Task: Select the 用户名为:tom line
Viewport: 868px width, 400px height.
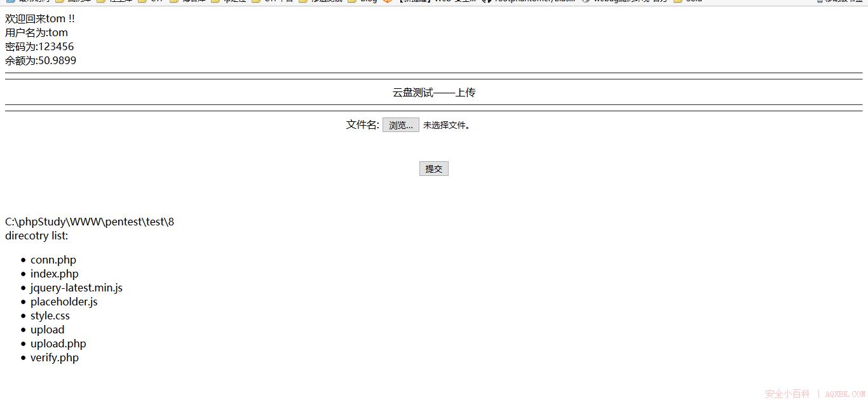Action: click(x=36, y=33)
